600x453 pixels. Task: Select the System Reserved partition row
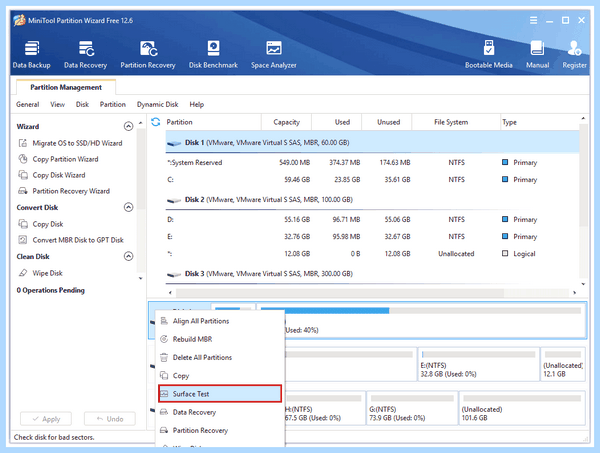(372, 163)
